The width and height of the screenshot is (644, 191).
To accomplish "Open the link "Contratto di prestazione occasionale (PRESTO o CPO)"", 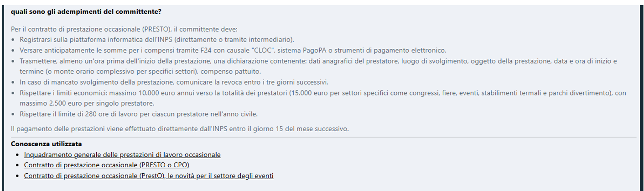I will (106, 165).
